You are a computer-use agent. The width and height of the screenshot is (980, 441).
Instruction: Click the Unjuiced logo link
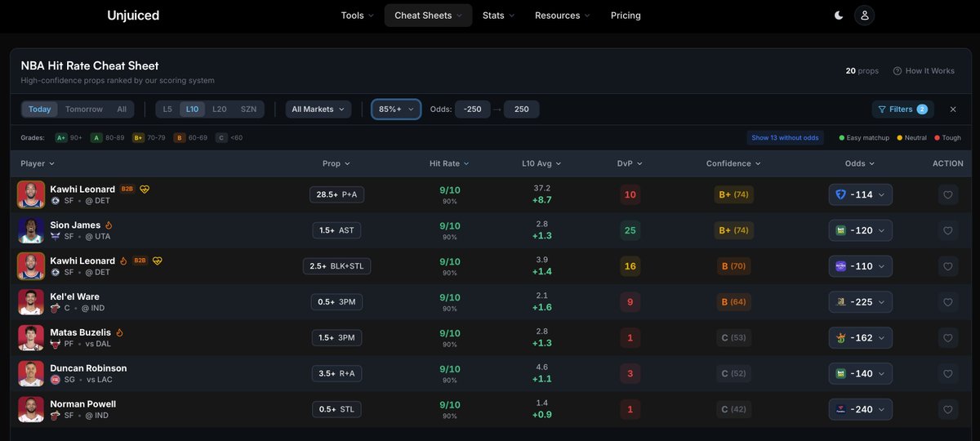point(133,16)
